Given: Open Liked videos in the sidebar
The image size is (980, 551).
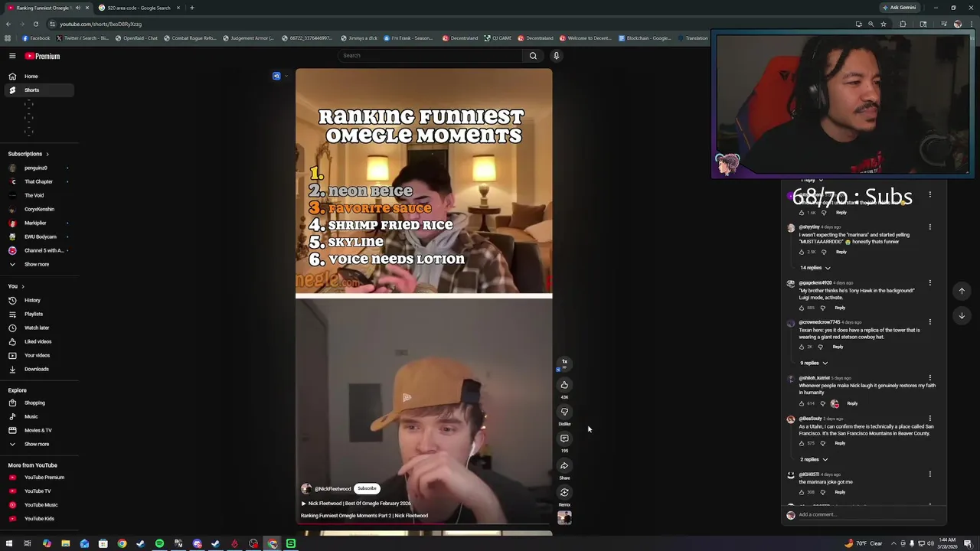Looking at the screenshot, I should (x=38, y=341).
